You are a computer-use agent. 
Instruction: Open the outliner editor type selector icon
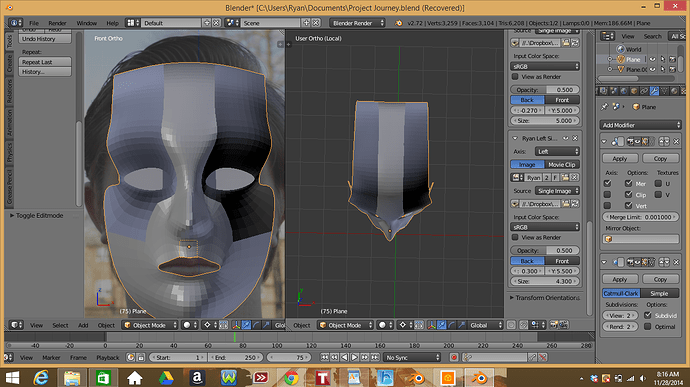608,36
